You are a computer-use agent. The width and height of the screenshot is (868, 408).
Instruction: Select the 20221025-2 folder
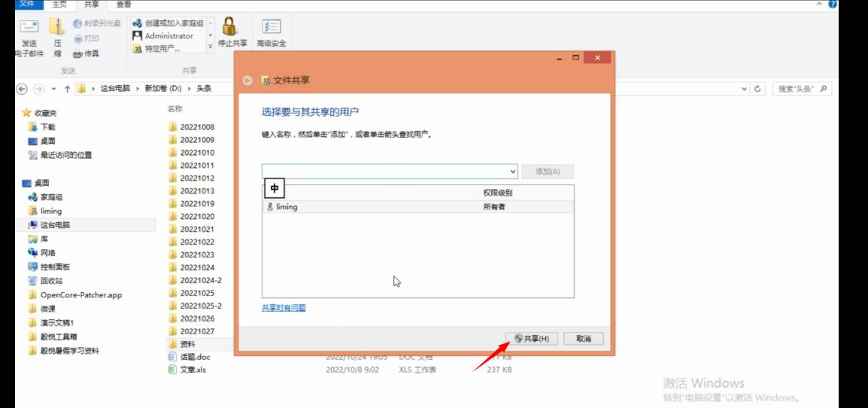coord(195,306)
